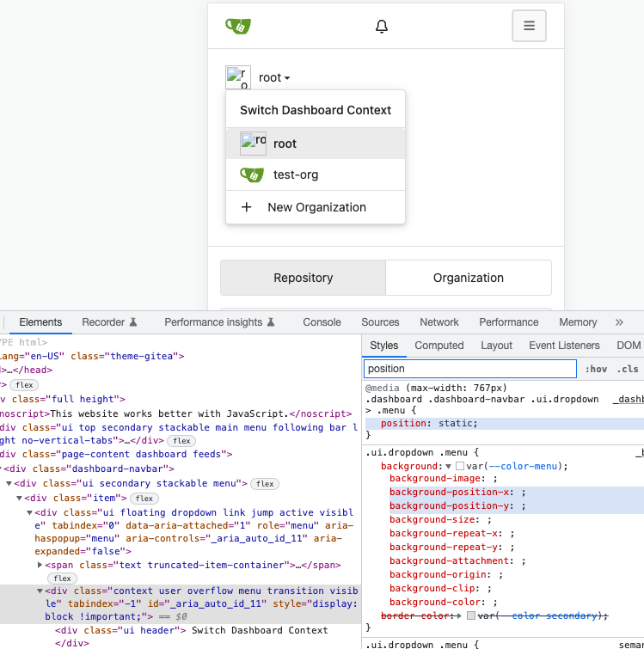Viewport: 644px width, 649px height.
Task: Select the Computed pane tab
Action: pos(439,346)
